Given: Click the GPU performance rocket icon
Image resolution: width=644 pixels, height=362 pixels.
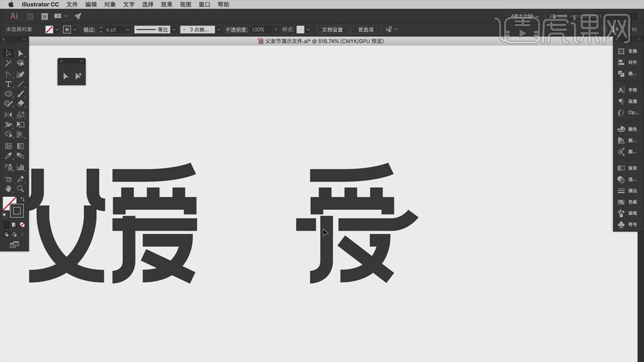Looking at the screenshot, I should point(77,16).
